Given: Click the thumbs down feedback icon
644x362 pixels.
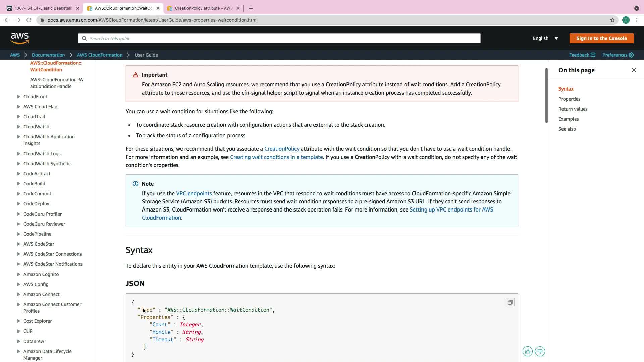Looking at the screenshot, I should click(540, 351).
